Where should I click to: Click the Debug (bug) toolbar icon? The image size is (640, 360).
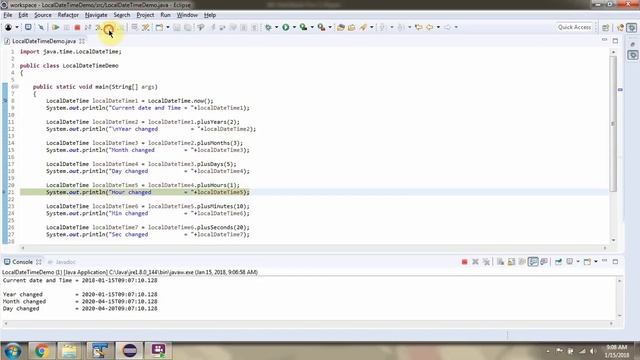coord(268,27)
